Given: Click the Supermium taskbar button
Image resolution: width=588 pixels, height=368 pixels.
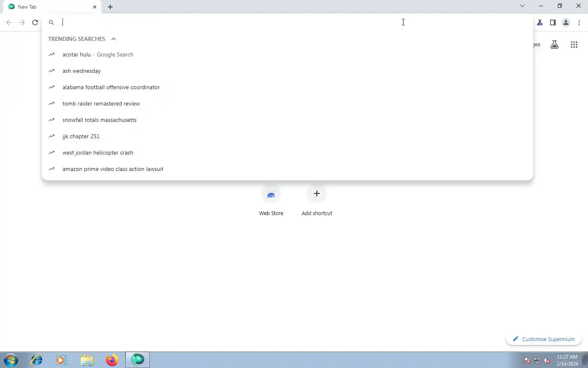Looking at the screenshot, I should pos(138,360).
